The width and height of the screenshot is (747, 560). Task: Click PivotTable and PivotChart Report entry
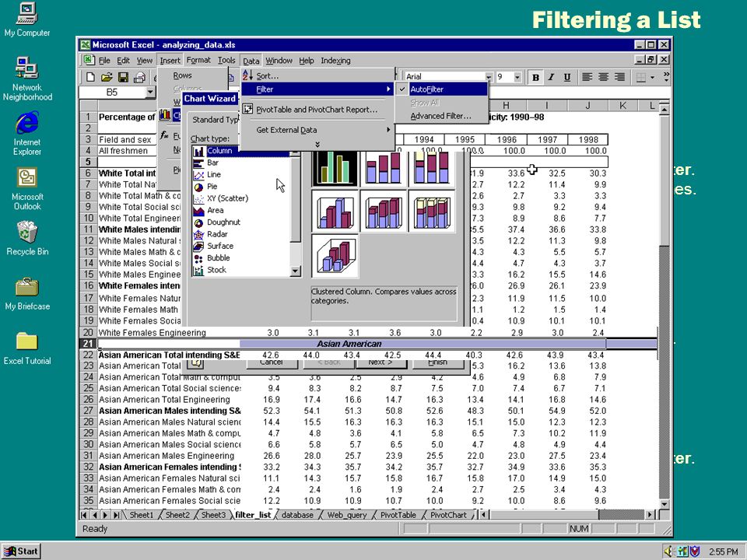(x=317, y=109)
